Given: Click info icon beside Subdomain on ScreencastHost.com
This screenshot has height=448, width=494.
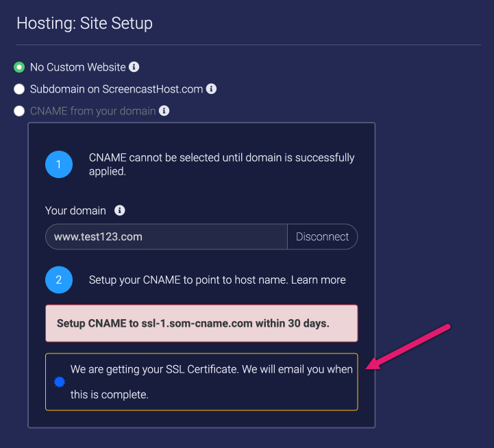Looking at the screenshot, I should click(x=211, y=89).
